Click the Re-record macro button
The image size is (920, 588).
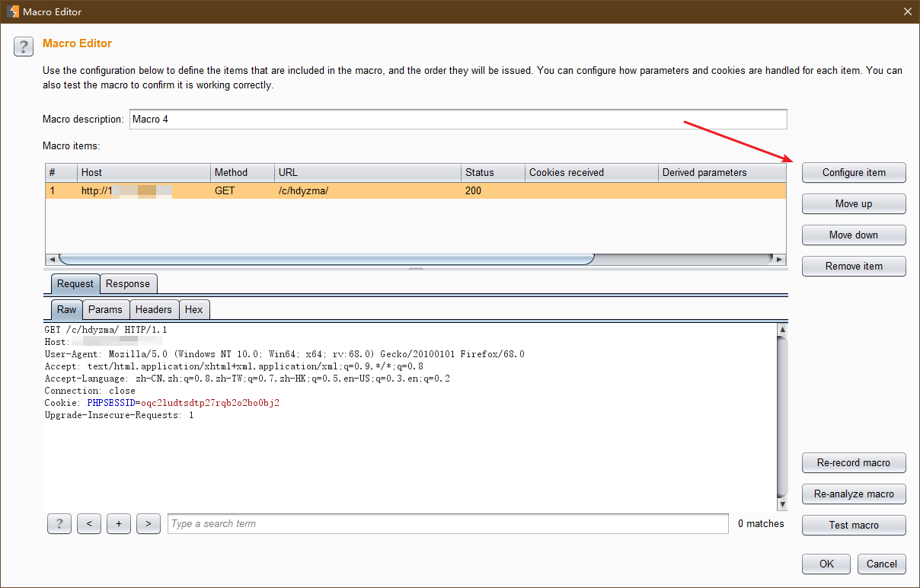(854, 463)
